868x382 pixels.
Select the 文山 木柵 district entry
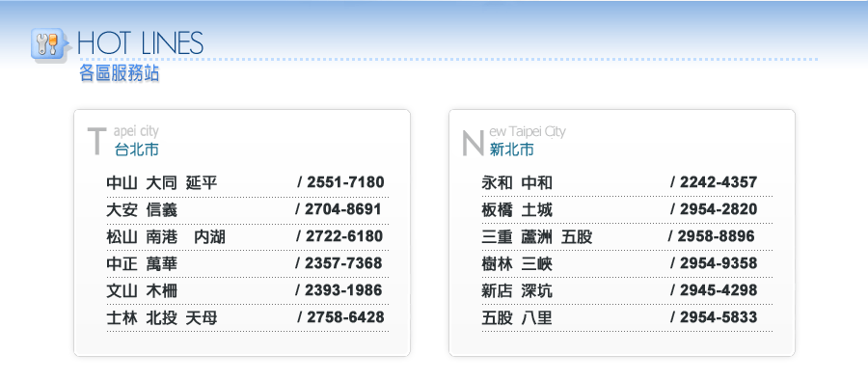[142, 290]
